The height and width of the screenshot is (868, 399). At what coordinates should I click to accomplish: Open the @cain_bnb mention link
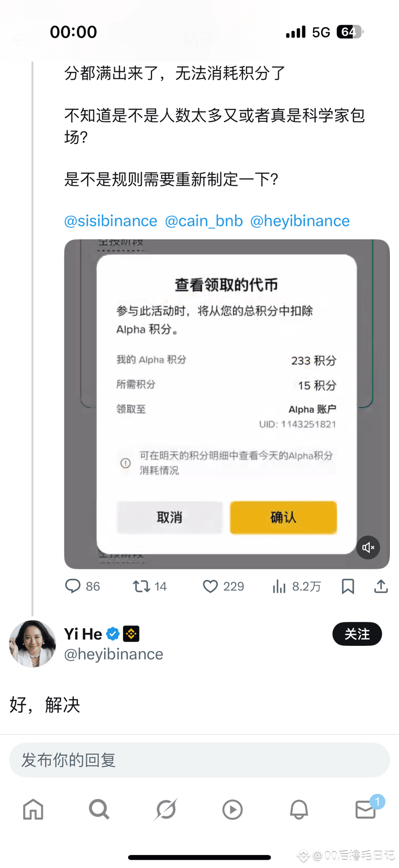[204, 221]
